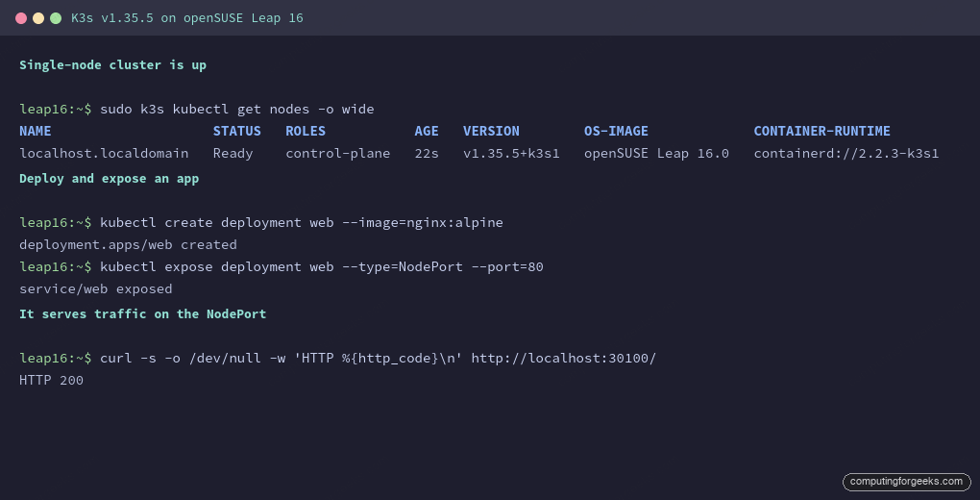Click the 'control-plane' role value
The image size is (980, 500).
click(338, 153)
